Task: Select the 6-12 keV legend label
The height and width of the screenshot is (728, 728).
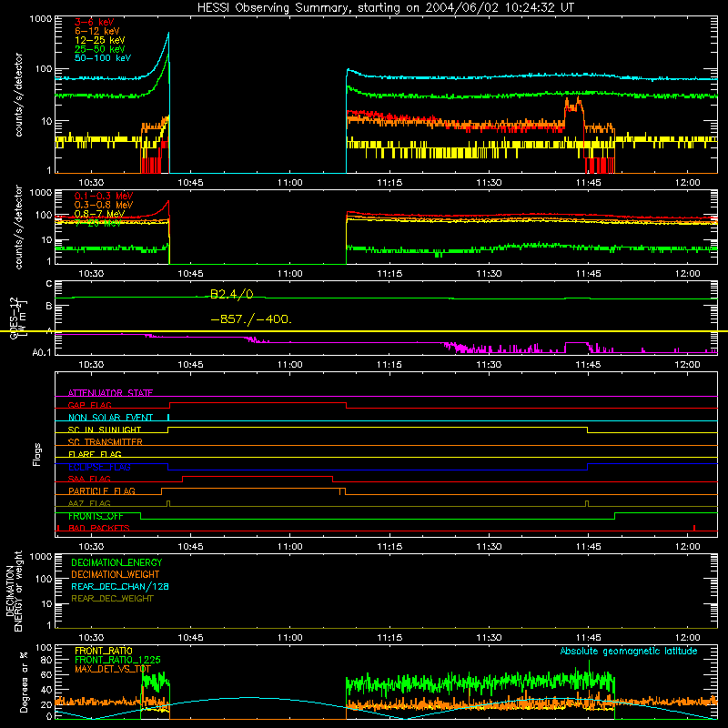Action: [x=96, y=31]
